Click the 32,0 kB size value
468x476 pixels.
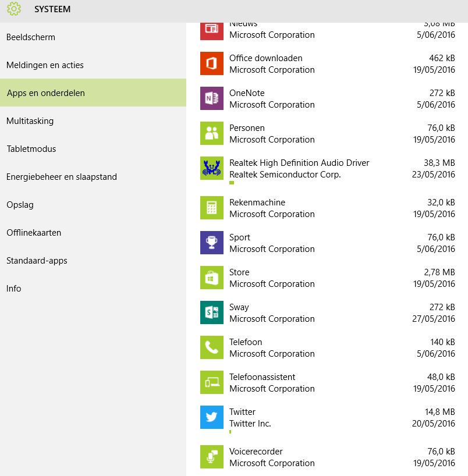(x=441, y=202)
